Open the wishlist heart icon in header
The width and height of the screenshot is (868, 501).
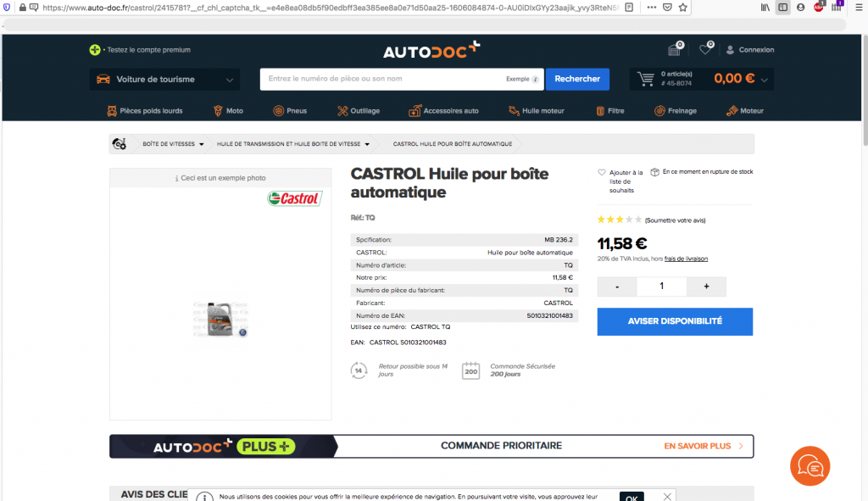click(705, 49)
